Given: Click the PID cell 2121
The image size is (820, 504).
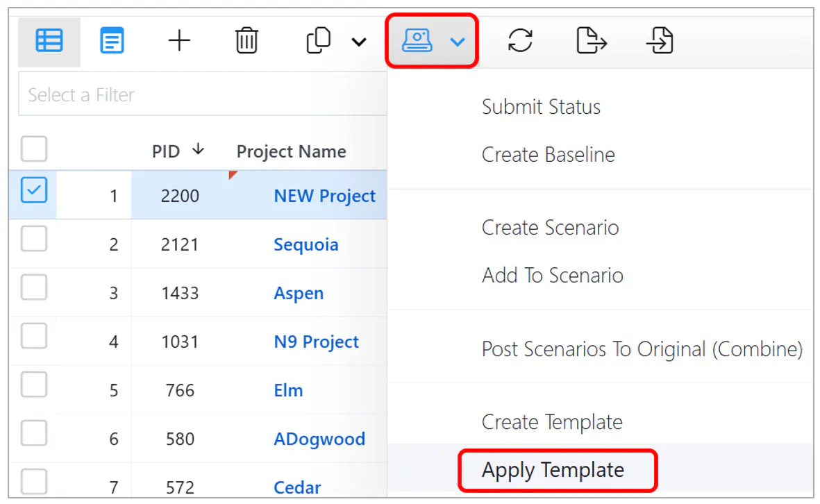Looking at the screenshot, I should click(x=180, y=244).
